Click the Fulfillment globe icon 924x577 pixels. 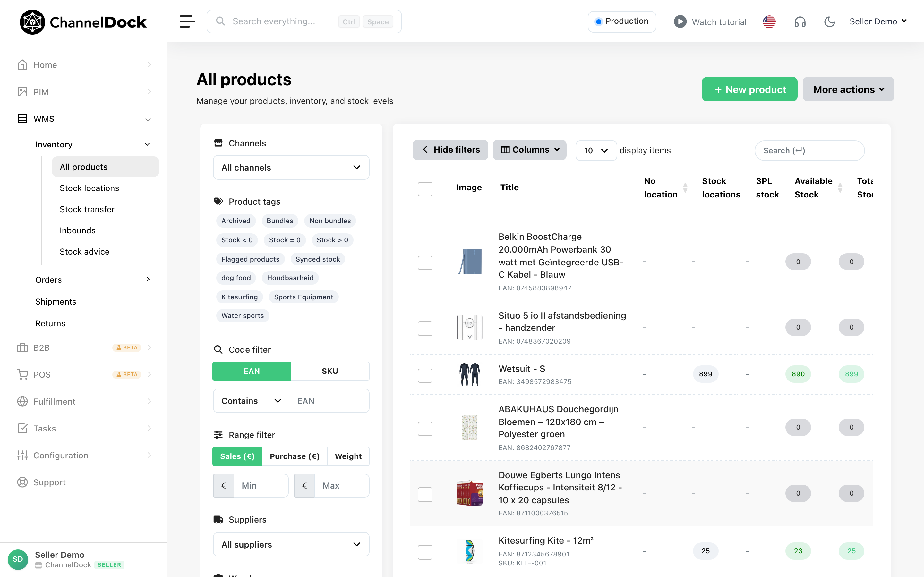coord(22,401)
